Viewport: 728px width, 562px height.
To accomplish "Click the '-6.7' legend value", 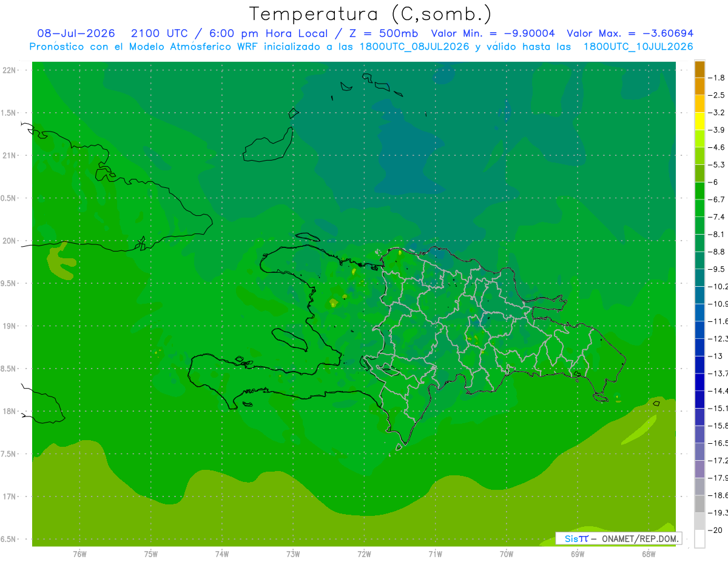I will 716,199.
